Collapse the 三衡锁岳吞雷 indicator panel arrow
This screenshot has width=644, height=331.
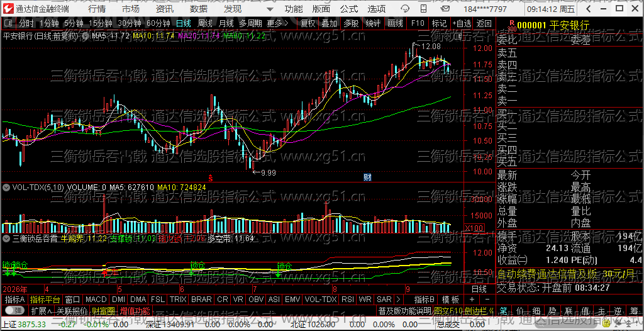6,238
